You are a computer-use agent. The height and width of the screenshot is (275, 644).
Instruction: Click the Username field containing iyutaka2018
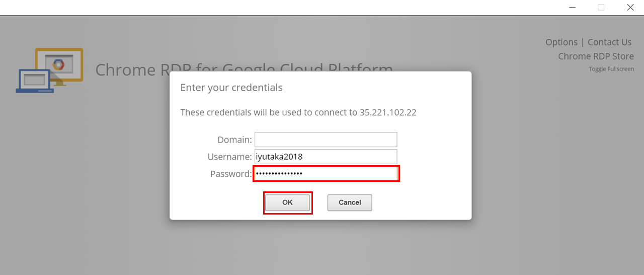click(x=326, y=157)
